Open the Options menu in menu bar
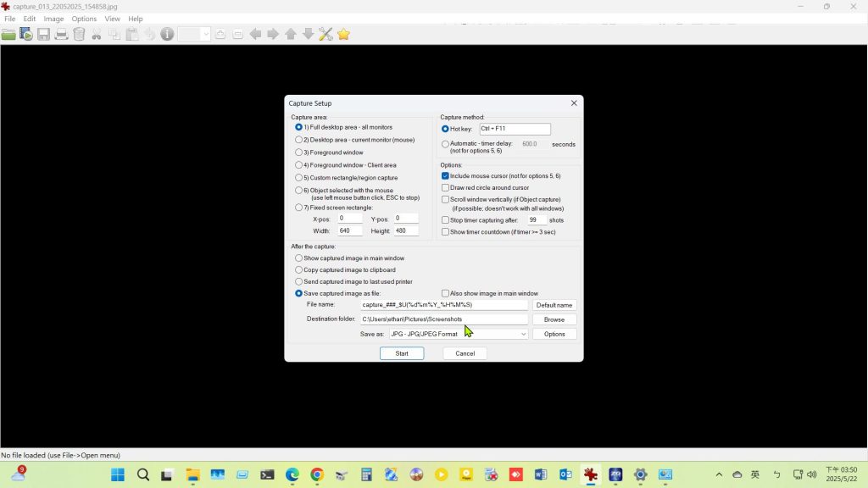Viewport: 868px width, 488px height. click(x=84, y=19)
